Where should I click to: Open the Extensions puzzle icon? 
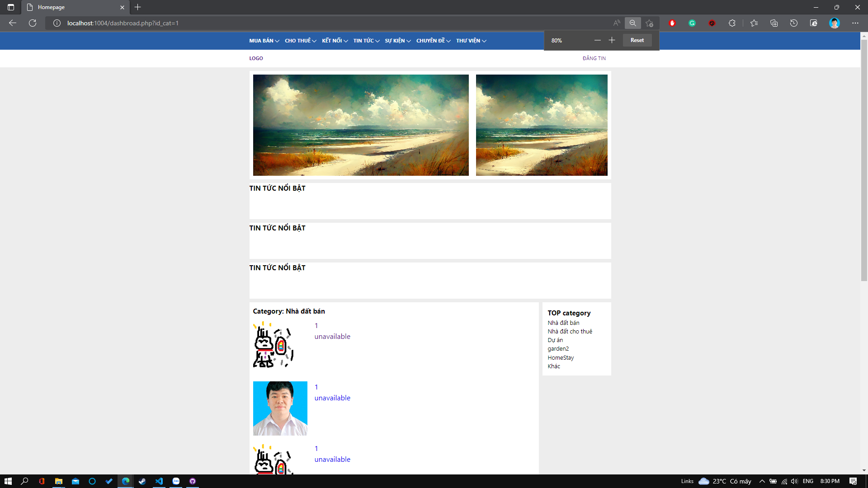pos(733,23)
